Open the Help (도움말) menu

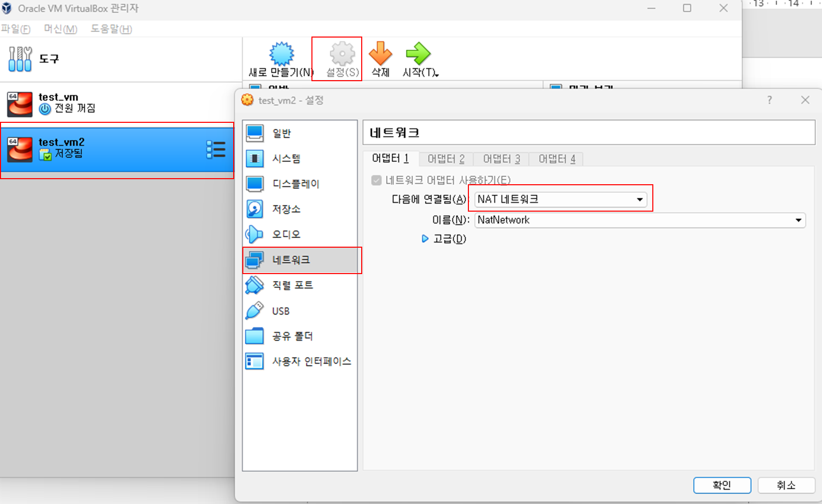pyautogui.click(x=111, y=29)
